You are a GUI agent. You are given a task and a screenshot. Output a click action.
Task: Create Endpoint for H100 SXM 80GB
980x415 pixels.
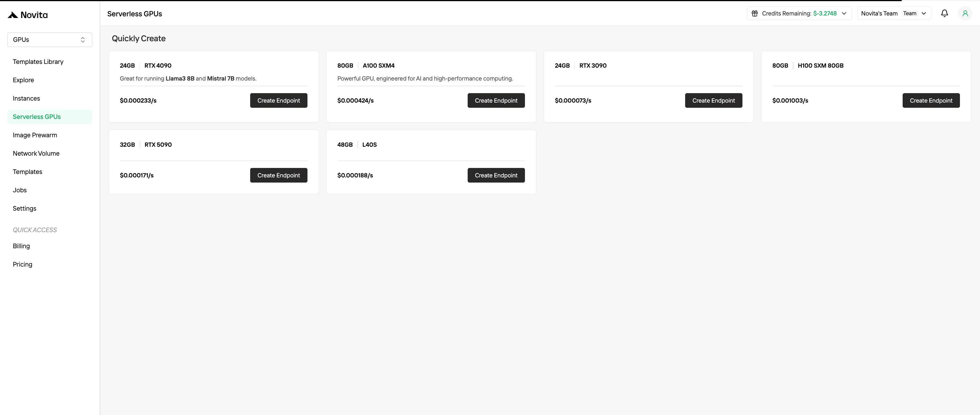pyautogui.click(x=931, y=100)
